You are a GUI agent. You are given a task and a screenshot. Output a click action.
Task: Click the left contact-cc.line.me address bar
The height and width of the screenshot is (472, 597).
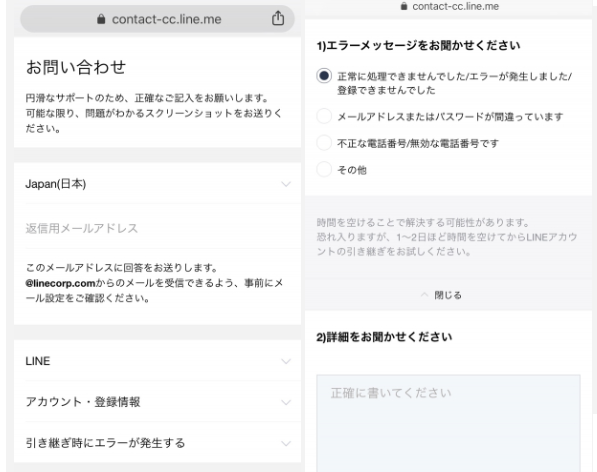[157, 19]
